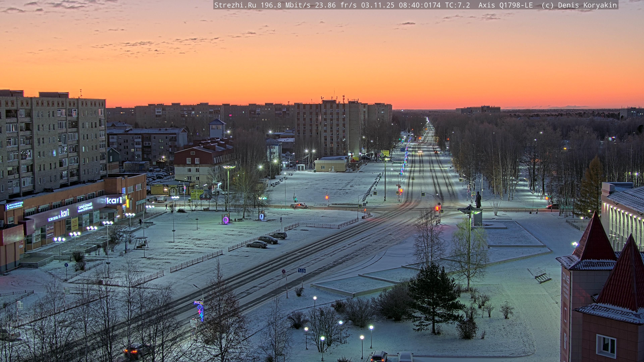Click the Strezhi.Ru text in the overlay

(235, 5)
